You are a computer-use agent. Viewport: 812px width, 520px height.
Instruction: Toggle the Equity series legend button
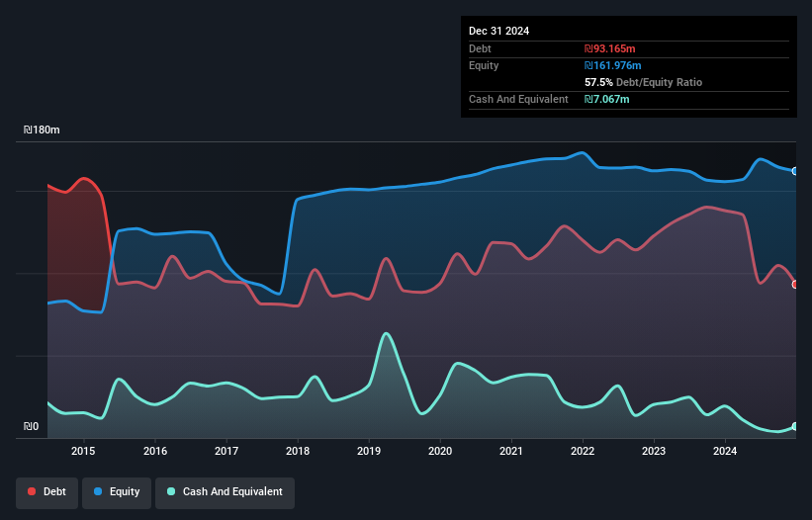click(117, 492)
